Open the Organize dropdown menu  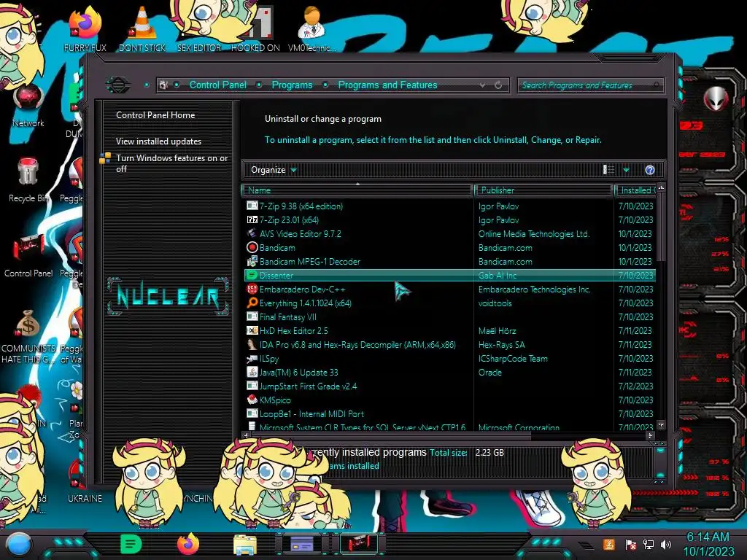point(274,170)
